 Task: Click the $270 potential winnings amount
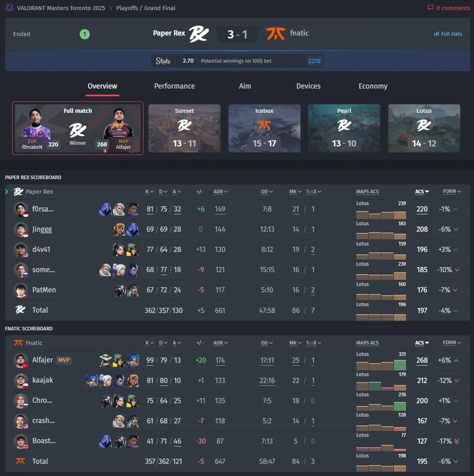[314, 61]
